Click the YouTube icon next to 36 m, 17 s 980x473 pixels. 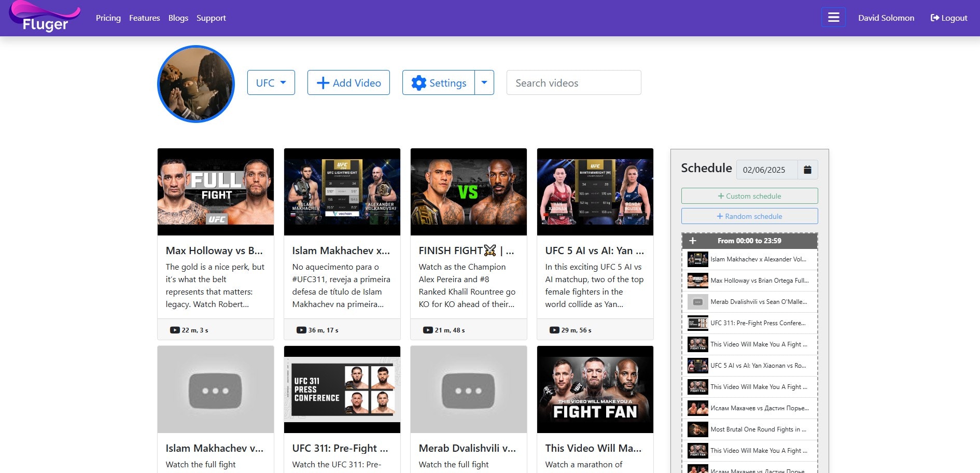click(301, 330)
